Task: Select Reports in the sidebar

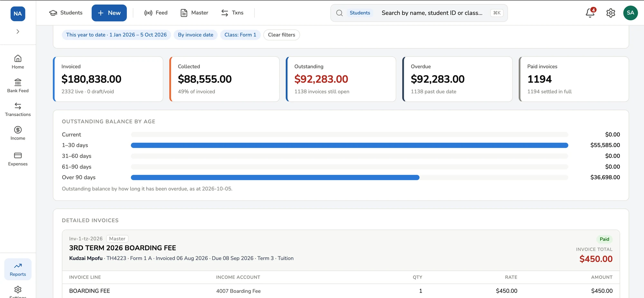Action: 18,269
